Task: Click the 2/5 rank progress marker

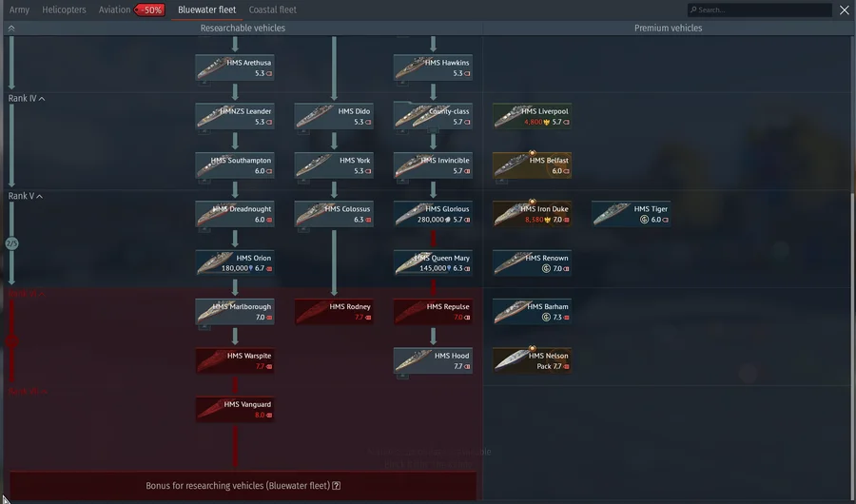Action: click(12, 243)
